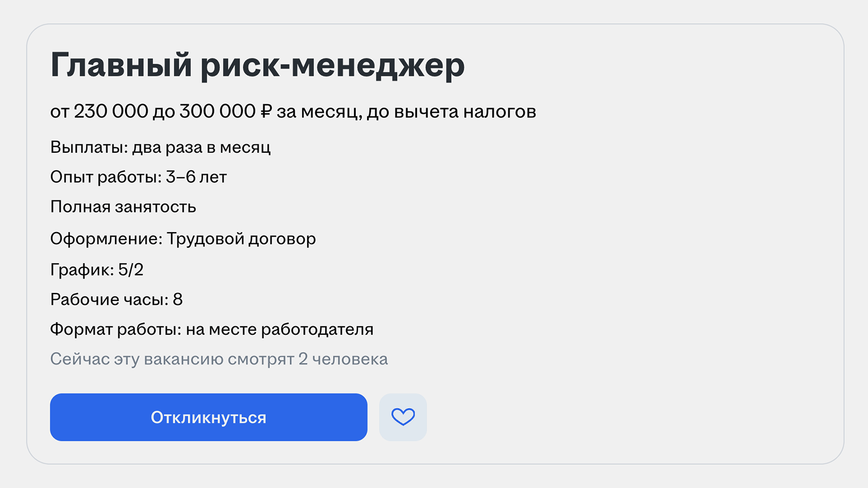
Task: Click the на месте работодателя text
Action: click(x=280, y=330)
